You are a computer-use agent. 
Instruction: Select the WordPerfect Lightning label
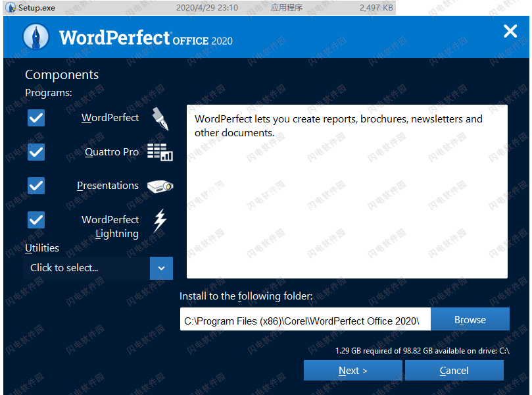[x=110, y=226]
